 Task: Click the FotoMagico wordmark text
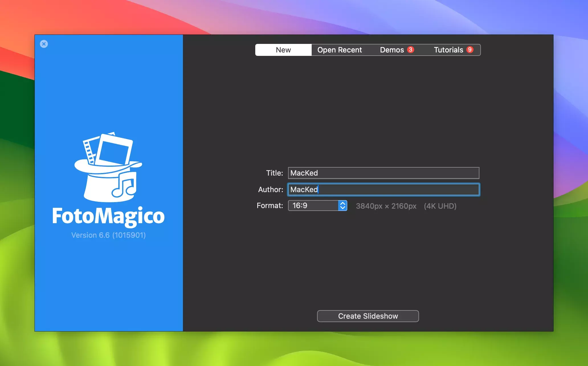(x=108, y=216)
